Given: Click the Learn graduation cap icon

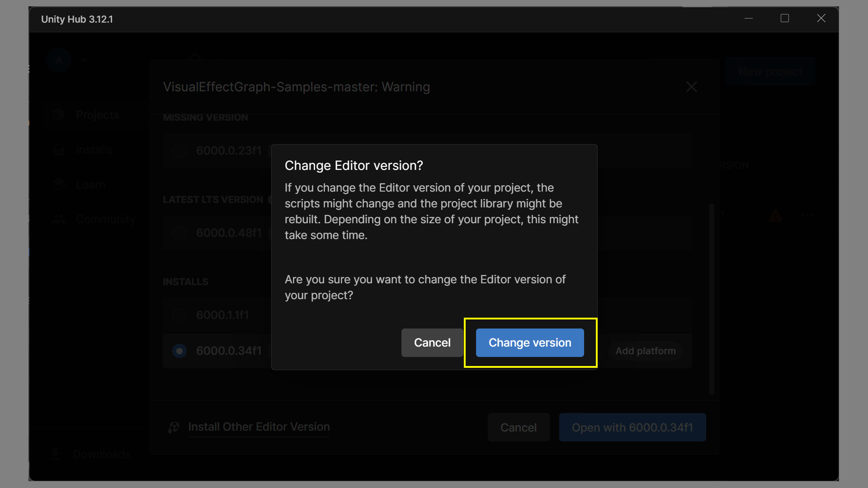Looking at the screenshot, I should tap(59, 184).
